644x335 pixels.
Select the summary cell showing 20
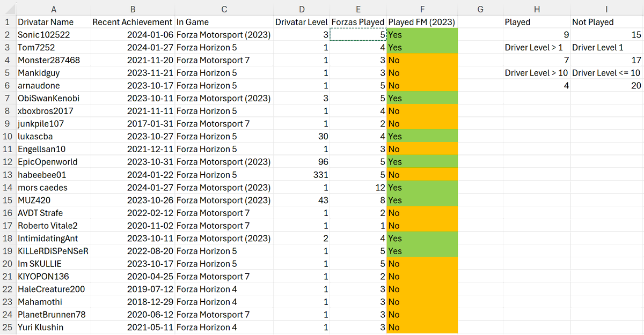pyautogui.click(x=607, y=86)
